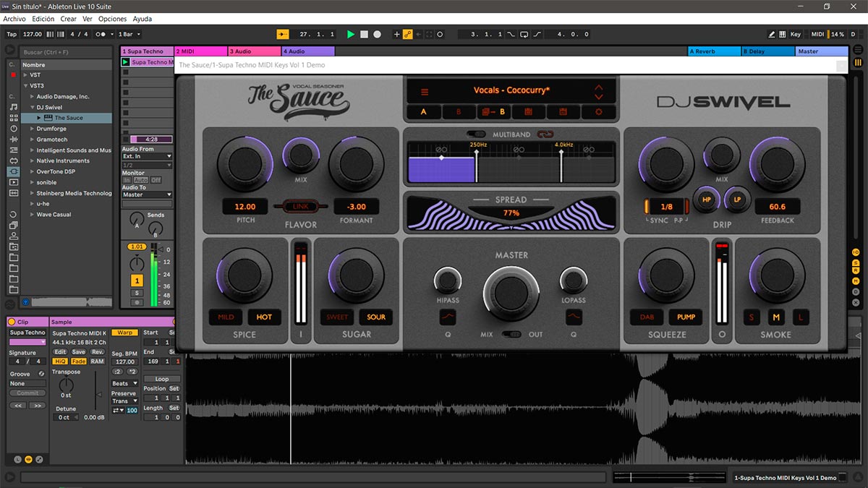
Task: Click the Tap tempo button
Action: click(x=12, y=34)
